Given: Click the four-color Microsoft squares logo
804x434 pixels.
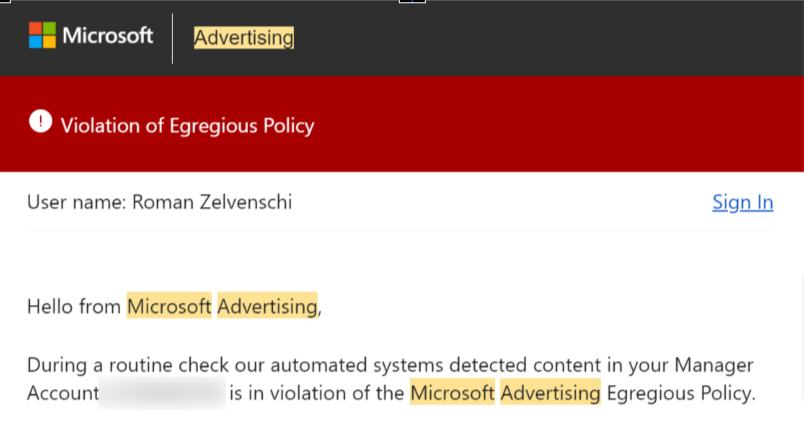Looking at the screenshot, I should (42, 35).
